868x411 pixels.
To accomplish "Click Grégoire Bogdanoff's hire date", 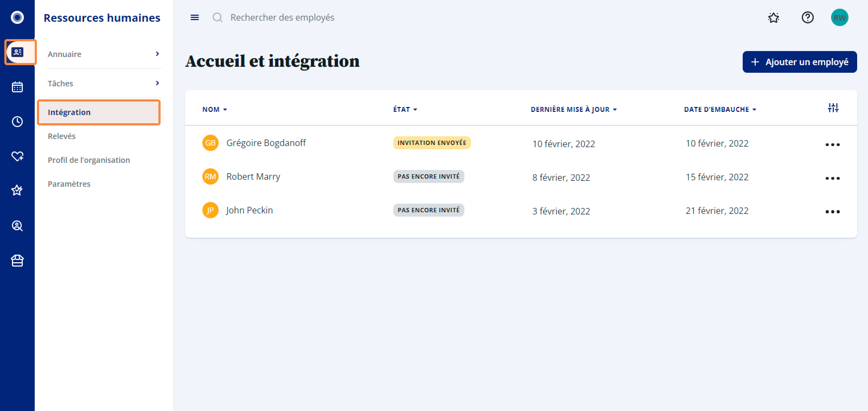I will point(717,143).
